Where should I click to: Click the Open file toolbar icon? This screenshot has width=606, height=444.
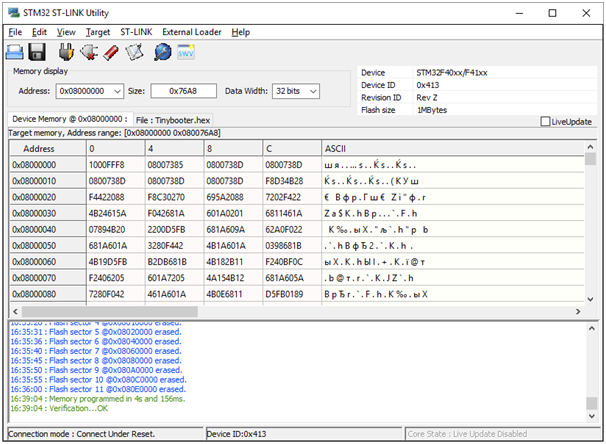click(x=15, y=52)
